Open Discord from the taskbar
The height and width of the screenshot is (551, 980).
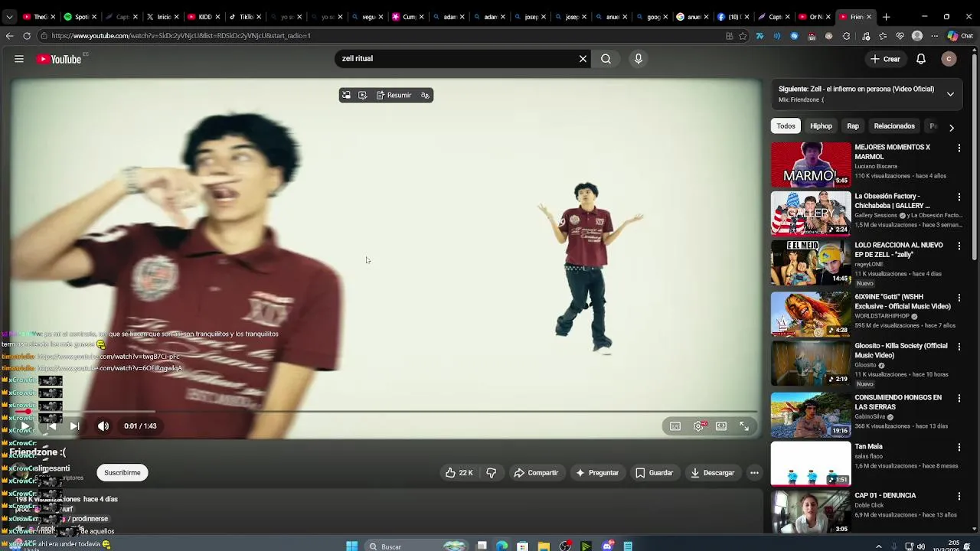coord(607,546)
